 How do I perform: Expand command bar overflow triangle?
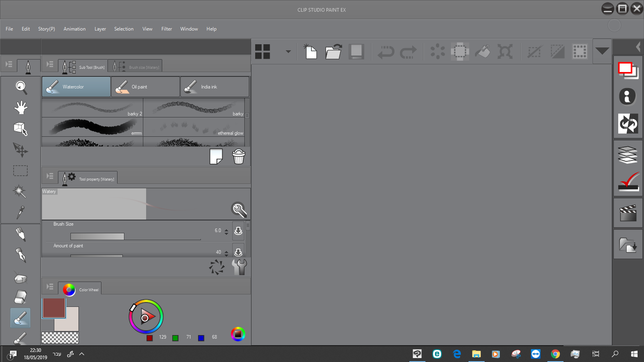click(x=602, y=51)
